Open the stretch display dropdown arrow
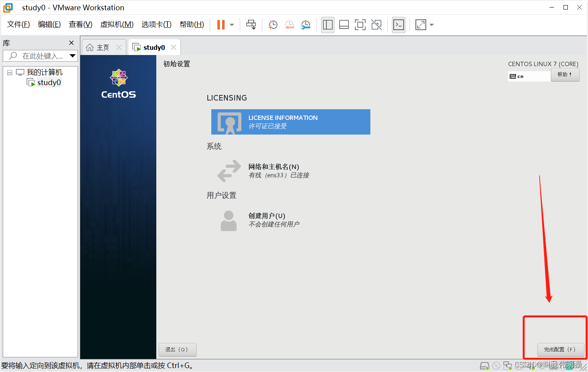Image resolution: width=588 pixels, height=372 pixels. tap(432, 25)
